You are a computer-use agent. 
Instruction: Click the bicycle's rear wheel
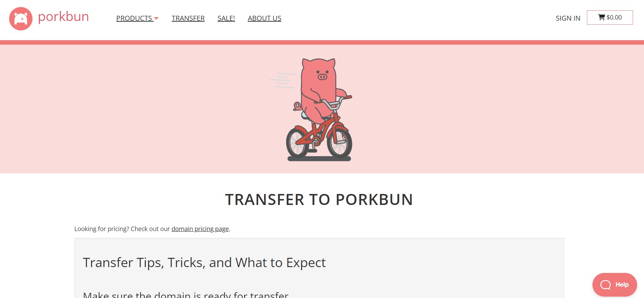[x=298, y=142]
